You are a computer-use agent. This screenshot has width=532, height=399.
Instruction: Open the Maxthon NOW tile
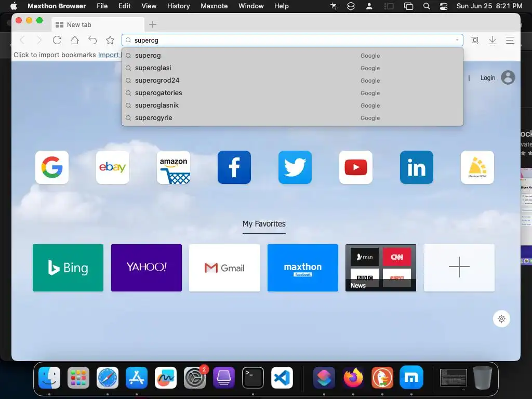click(x=477, y=167)
